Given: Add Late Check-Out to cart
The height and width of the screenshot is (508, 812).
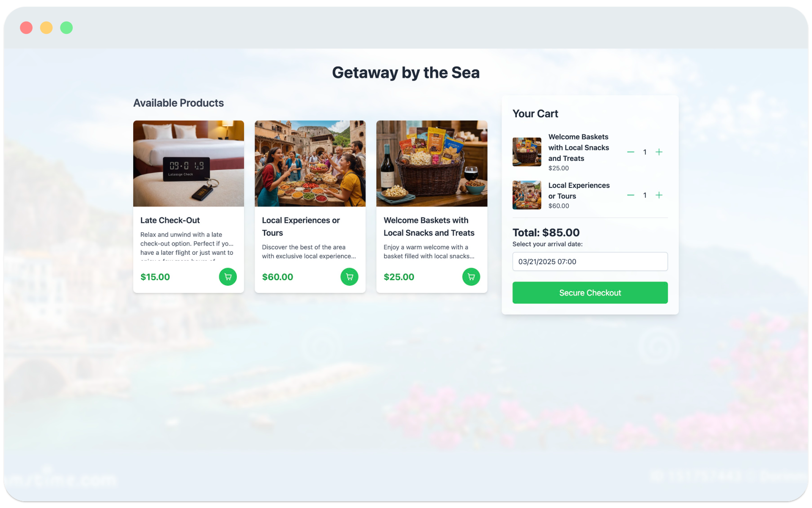Looking at the screenshot, I should point(228,277).
